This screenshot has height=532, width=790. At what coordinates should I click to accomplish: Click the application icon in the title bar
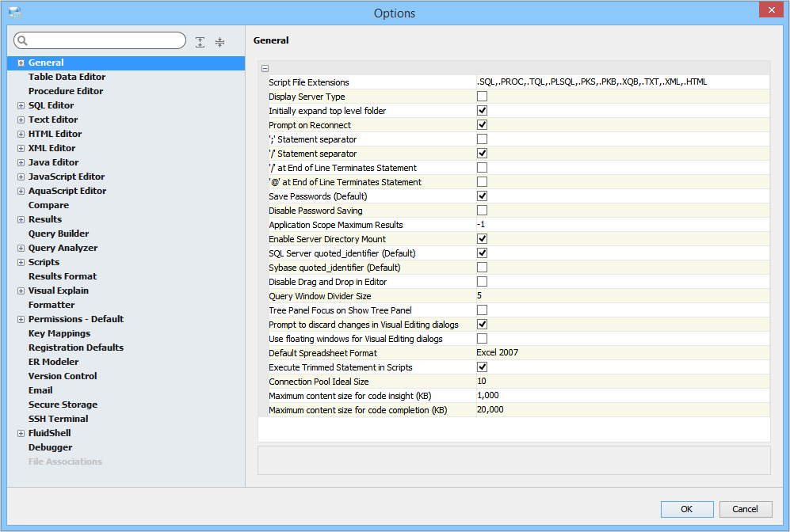tap(14, 13)
